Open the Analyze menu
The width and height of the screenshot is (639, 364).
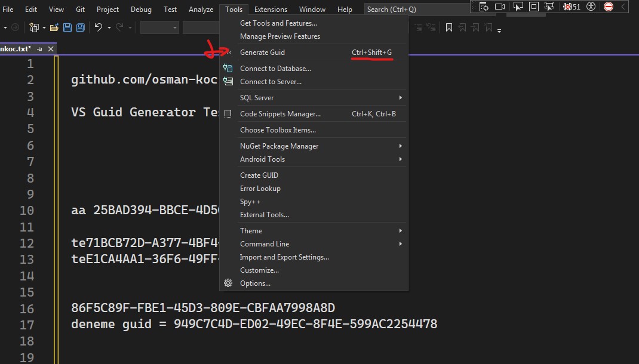201,9
